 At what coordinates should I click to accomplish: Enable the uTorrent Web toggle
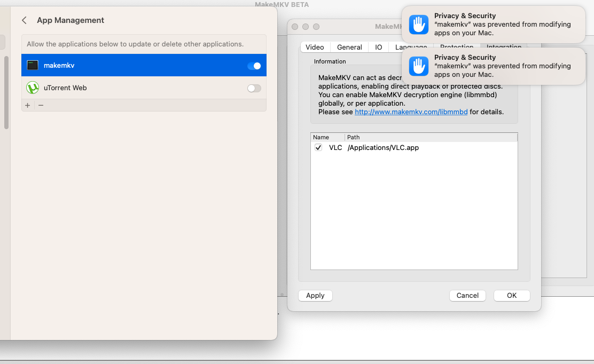[x=254, y=88]
